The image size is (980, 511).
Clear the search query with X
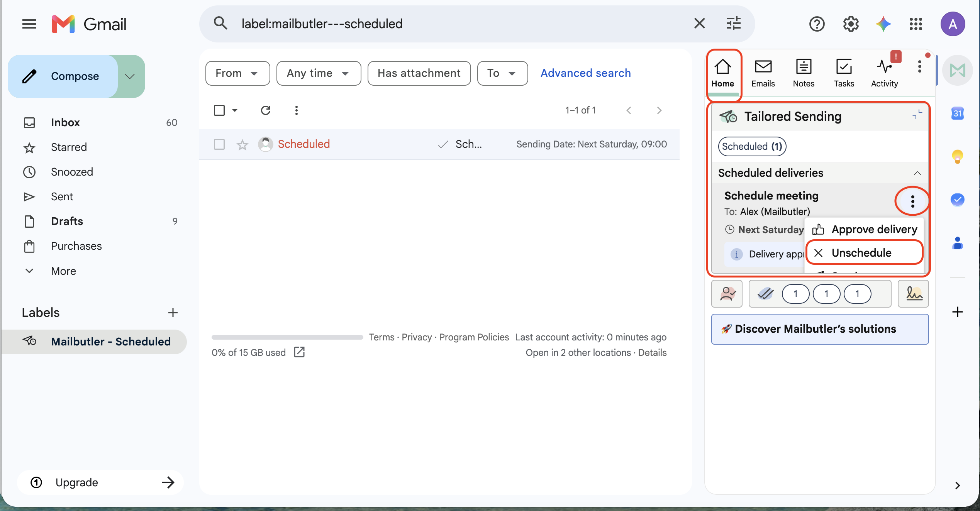click(699, 23)
